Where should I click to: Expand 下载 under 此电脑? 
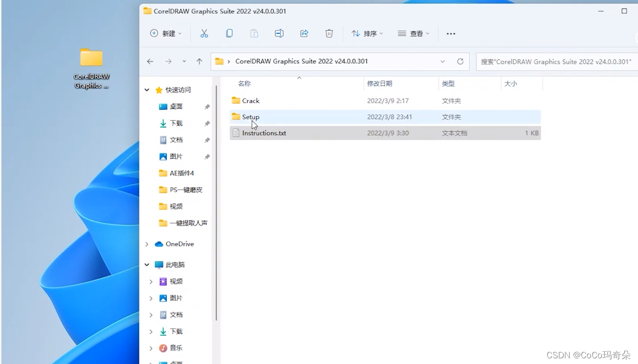[151, 331]
